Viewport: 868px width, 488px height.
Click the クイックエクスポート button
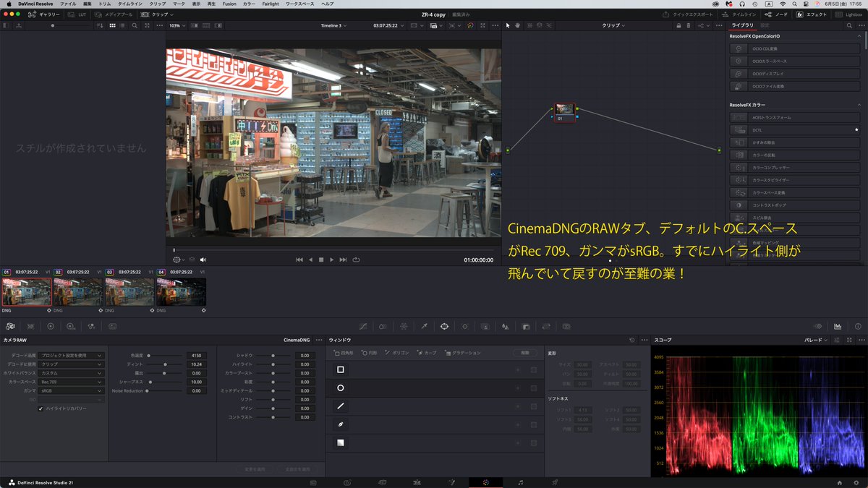688,14
